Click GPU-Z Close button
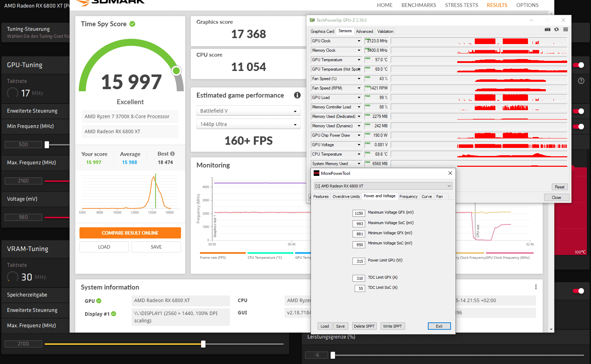Viewport: 591px width, 364px height. click(556, 198)
